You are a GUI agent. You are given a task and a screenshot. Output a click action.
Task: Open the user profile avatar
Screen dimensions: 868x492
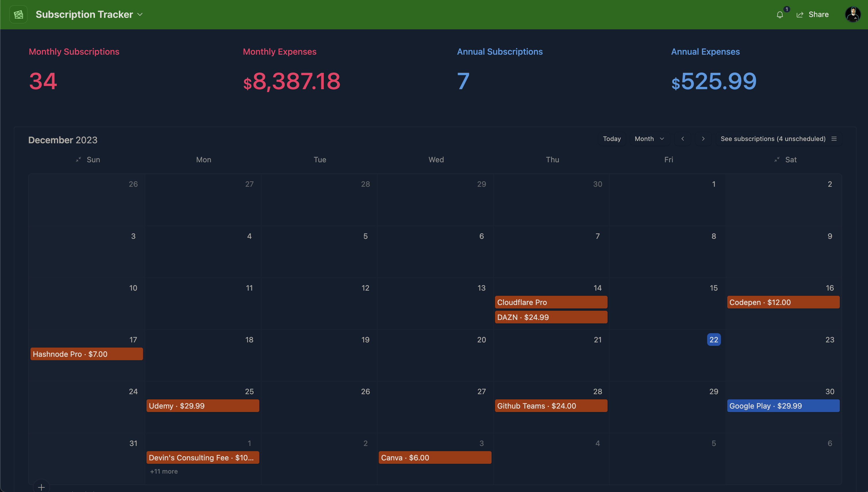point(853,15)
